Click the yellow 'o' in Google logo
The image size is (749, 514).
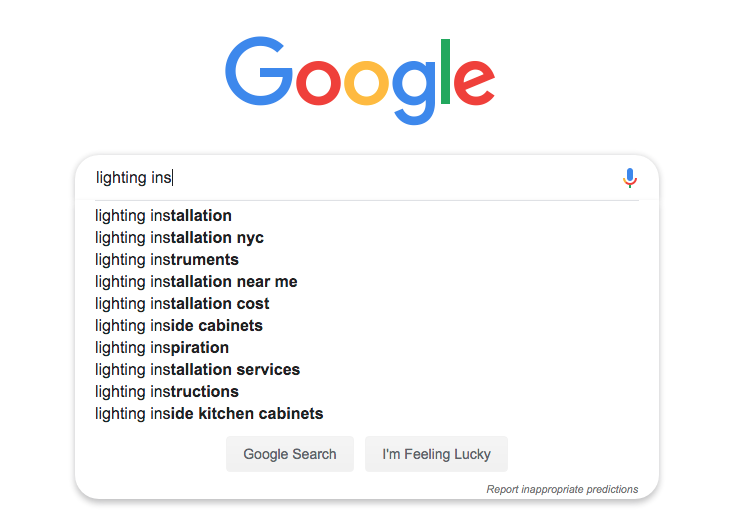367,82
